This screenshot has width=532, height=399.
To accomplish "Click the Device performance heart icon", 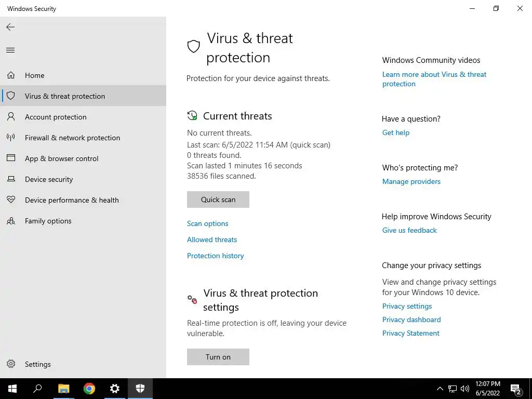I will point(11,199).
